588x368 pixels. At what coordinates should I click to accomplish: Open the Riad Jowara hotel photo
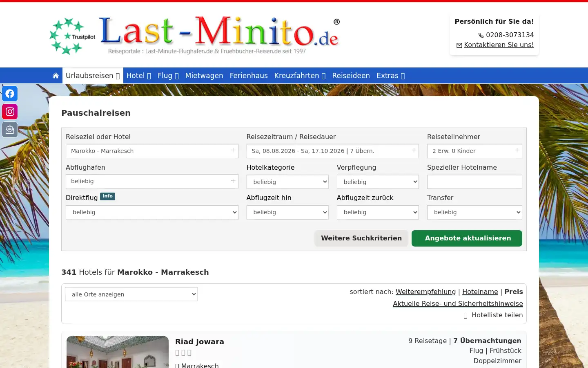(118, 352)
